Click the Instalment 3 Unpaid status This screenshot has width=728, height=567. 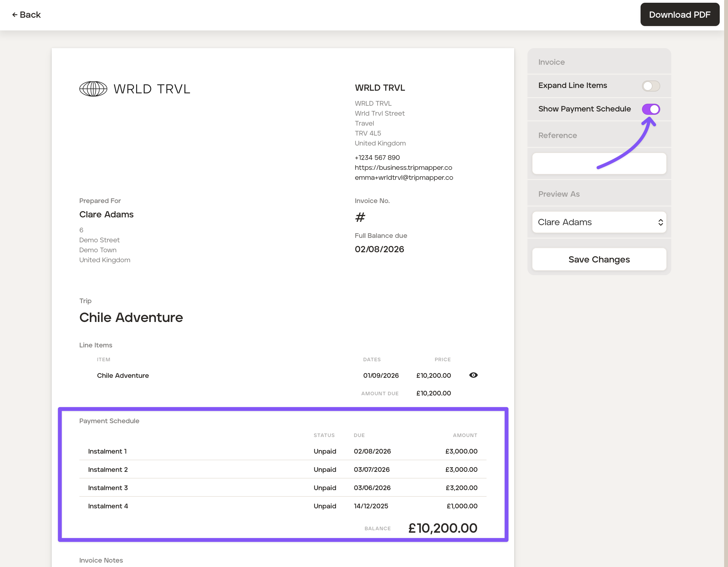pyautogui.click(x=324, y=488)
